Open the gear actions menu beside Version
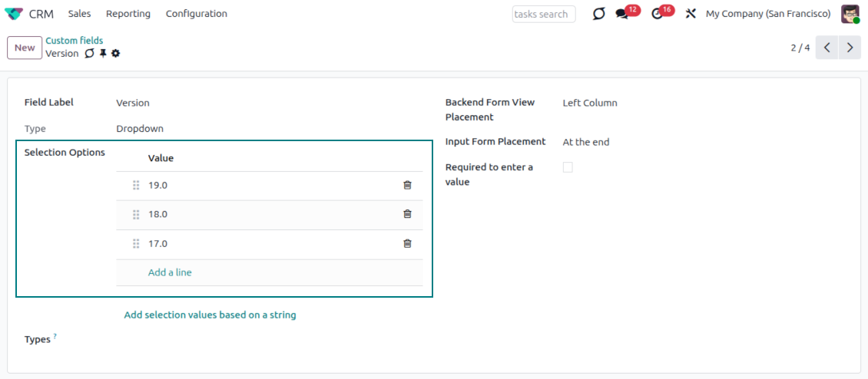This screenshot has height=379, width=868. pyautogui.click(x=116, y=54)
